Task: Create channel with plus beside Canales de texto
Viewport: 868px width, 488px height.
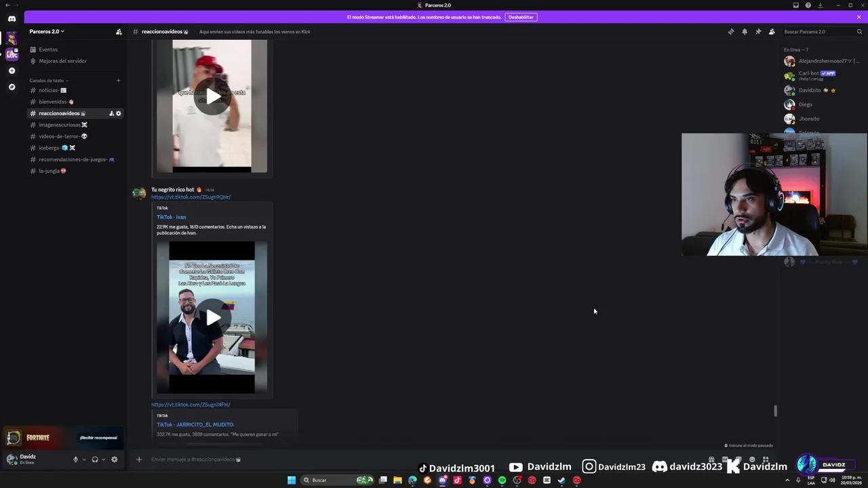Action: tap(118, 81)
